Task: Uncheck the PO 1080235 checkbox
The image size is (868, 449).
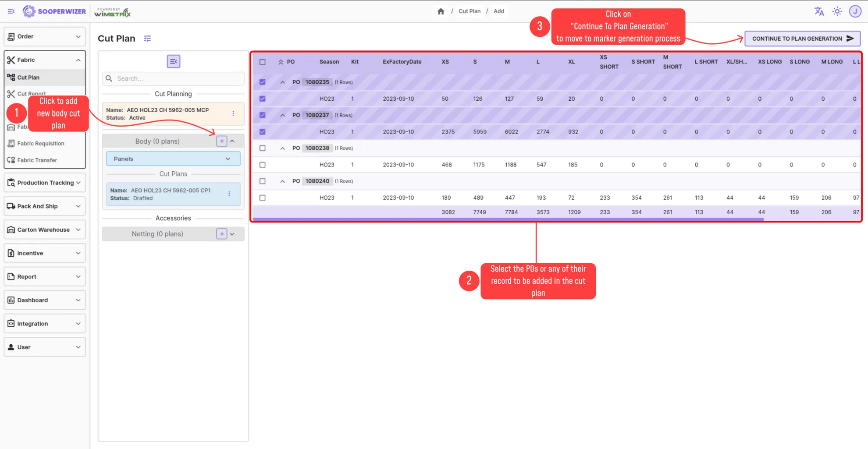Action: [x=262, y=82]
